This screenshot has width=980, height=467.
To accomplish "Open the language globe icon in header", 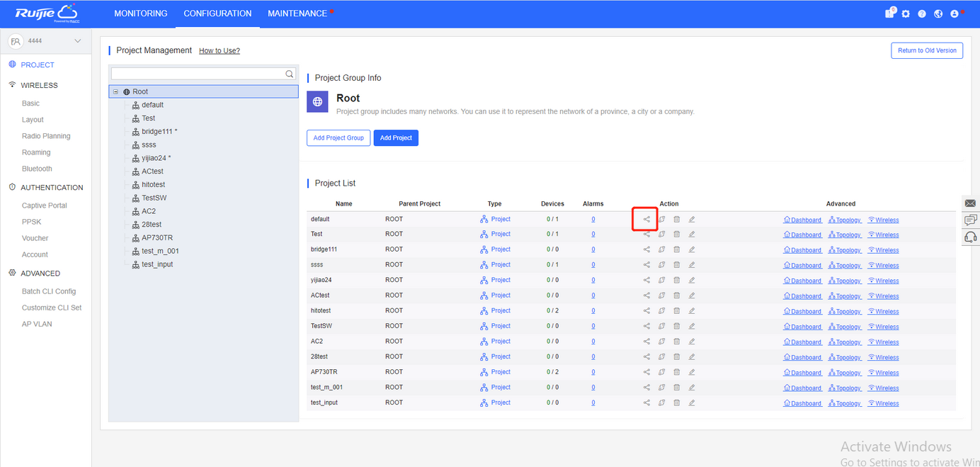I will (938, 13).
